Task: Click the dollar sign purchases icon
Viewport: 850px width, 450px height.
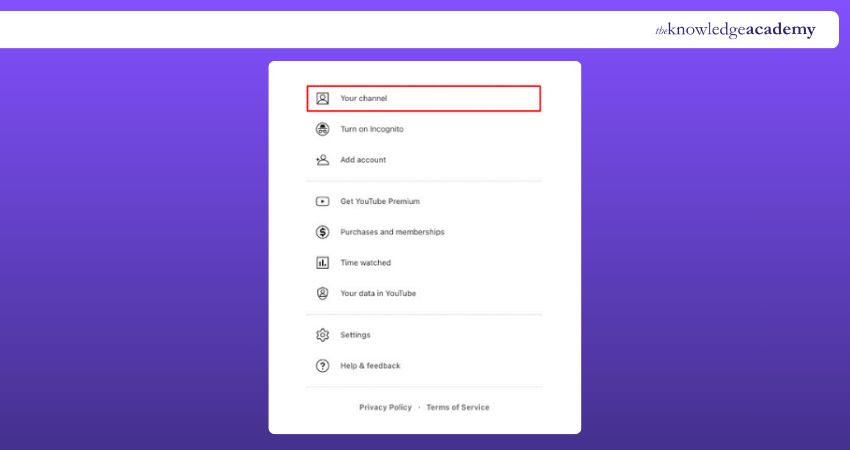Action: [x=323, y=232]
